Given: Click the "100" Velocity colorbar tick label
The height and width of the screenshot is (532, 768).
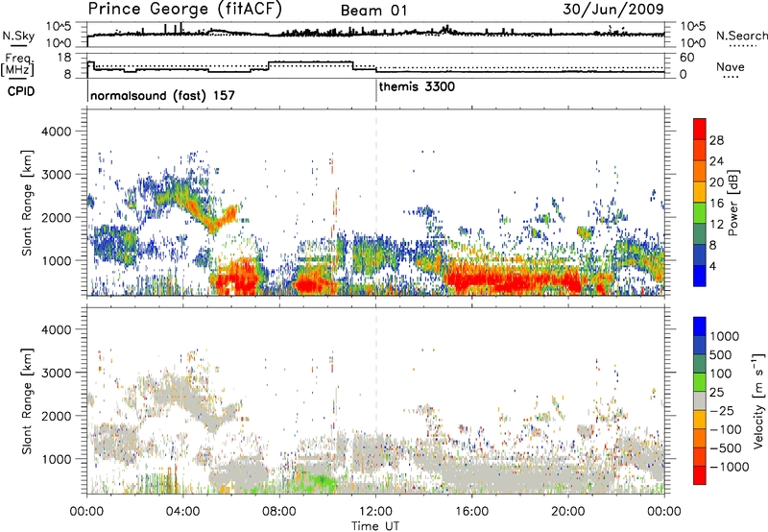Looking at the screenshot, I should [x=721, y=374].
